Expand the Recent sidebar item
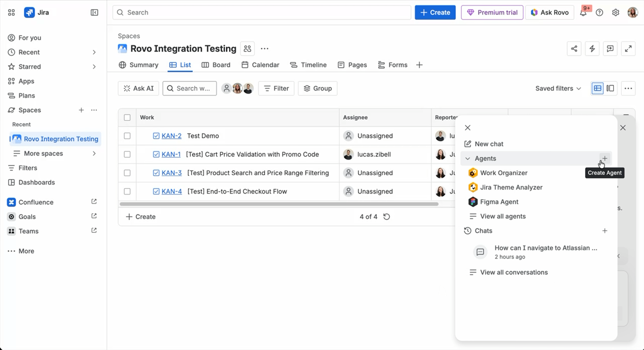Viewport: 644px width, 350px height. click(x=94, y=52)
